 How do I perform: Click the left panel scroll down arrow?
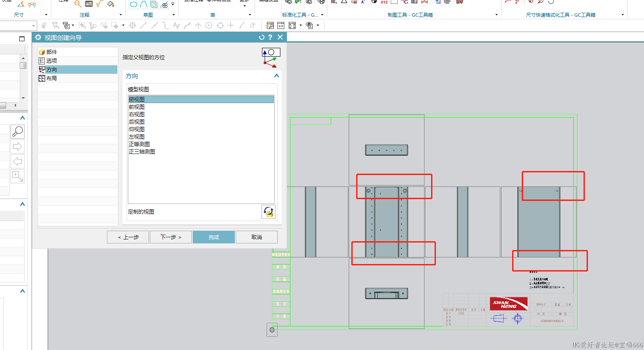pyautogui.click(x=23, y=99)
